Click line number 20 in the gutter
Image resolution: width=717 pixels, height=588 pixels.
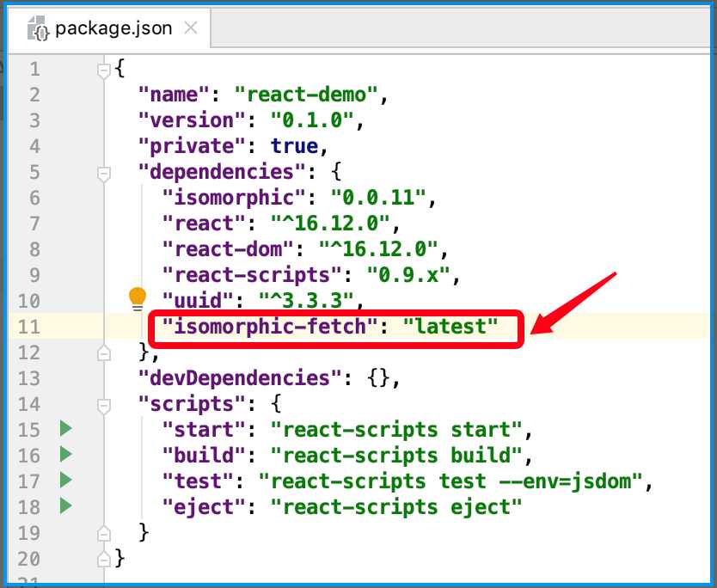point(29,559)
